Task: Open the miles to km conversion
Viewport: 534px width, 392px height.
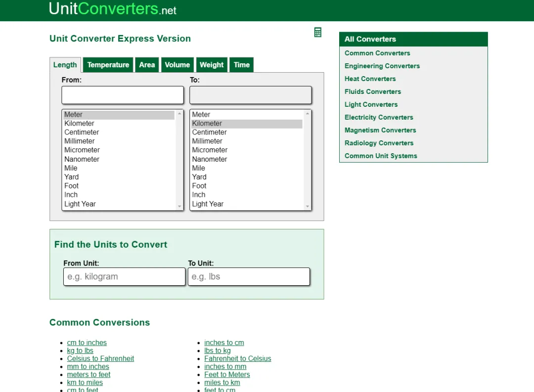Action: point(222,383)
